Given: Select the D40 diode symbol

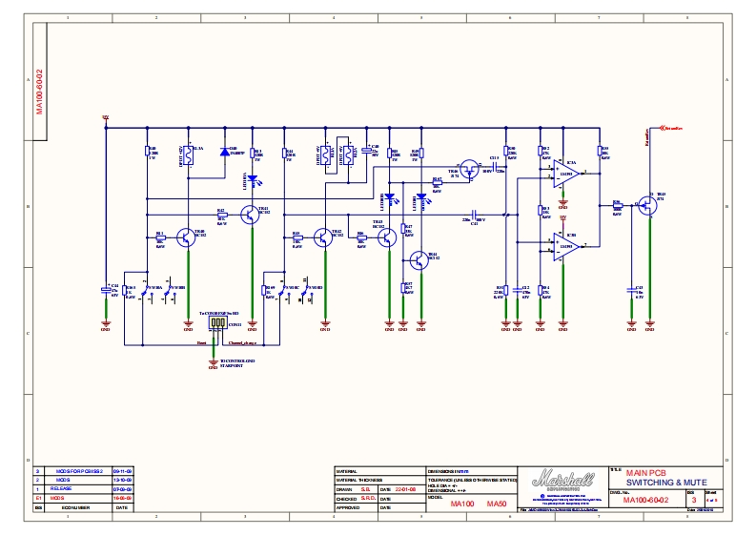Looking at the screenshot, I should [226, 151].
